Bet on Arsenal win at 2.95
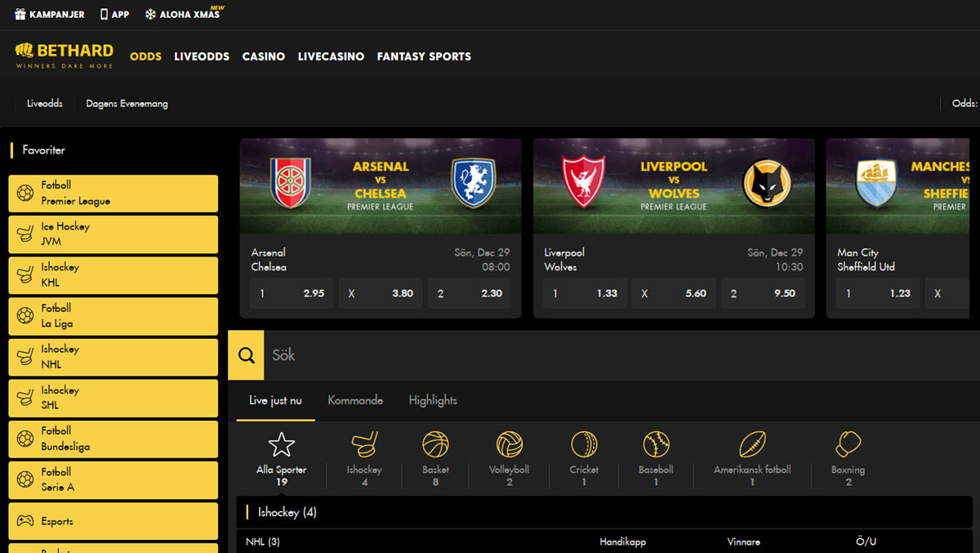The height and width of the screenshot is (553, 980). click(292, 293)
